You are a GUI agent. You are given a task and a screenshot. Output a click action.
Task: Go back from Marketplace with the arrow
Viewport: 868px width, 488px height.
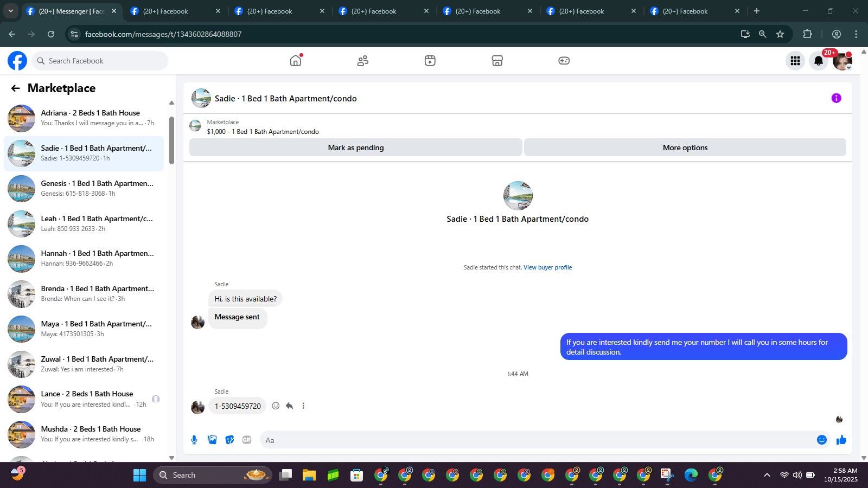(x=16, y=88)
